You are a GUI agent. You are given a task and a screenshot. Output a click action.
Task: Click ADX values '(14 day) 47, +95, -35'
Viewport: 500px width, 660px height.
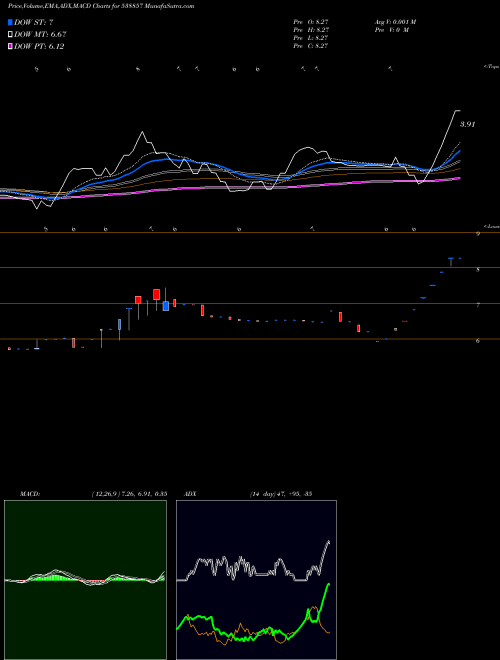[x=281, y=494]
